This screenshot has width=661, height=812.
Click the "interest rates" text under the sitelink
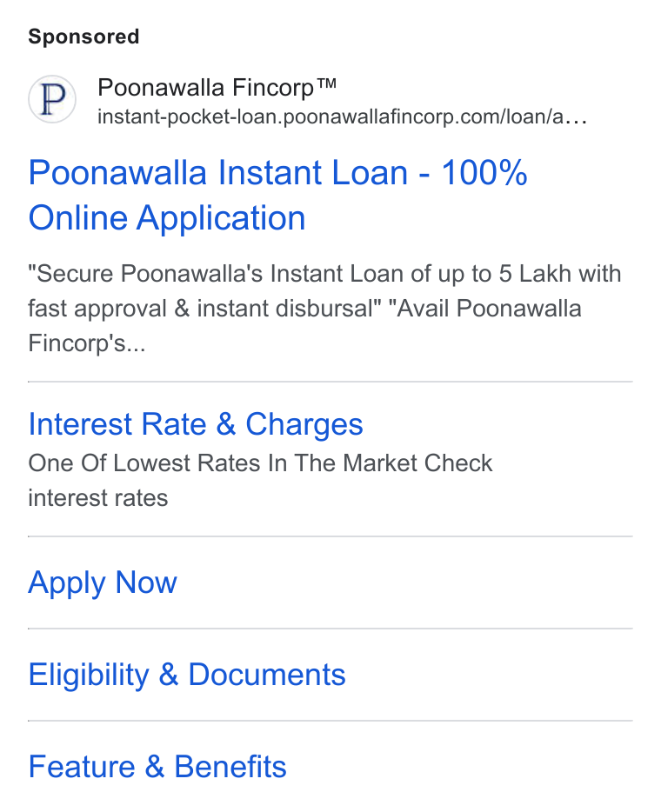(x=98, y=497)
